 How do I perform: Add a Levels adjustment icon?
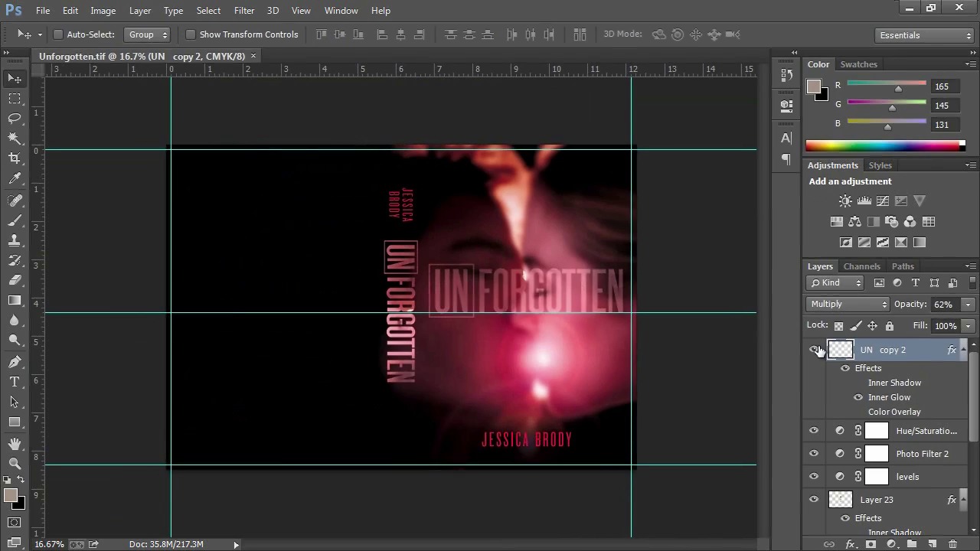(x=864, y=201)
